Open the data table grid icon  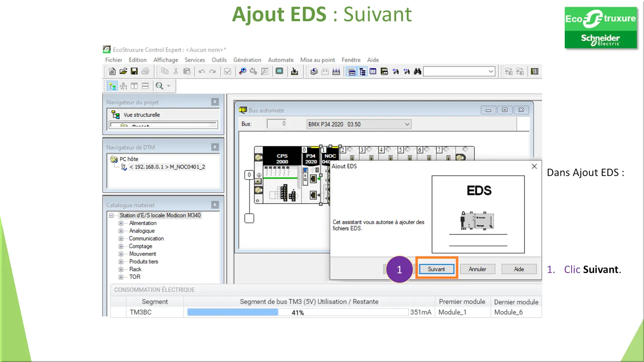coord(373,71)
